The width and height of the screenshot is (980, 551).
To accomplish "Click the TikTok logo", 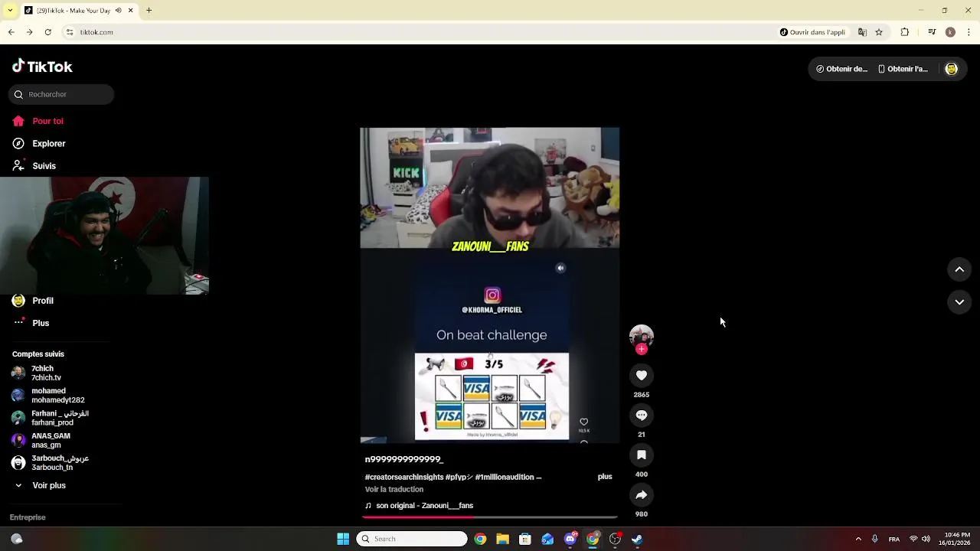I will (42, 67).
